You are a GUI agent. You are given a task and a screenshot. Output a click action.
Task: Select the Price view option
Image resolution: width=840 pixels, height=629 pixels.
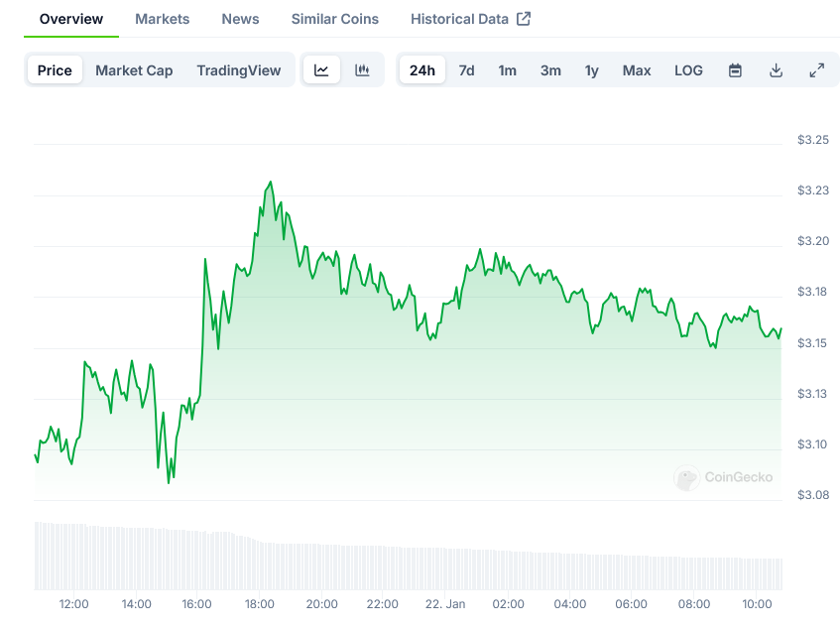(55, 69)
